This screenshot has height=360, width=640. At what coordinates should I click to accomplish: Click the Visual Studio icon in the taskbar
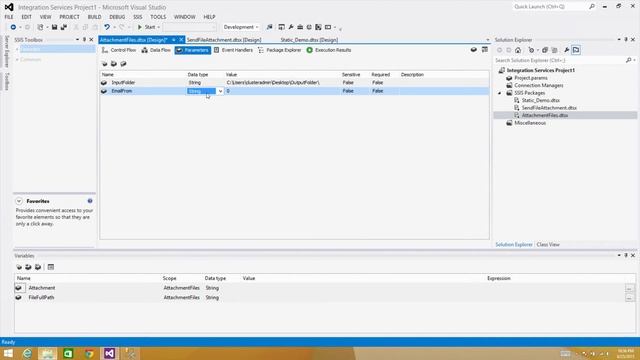pyautogui.click(x=109, y=353)
